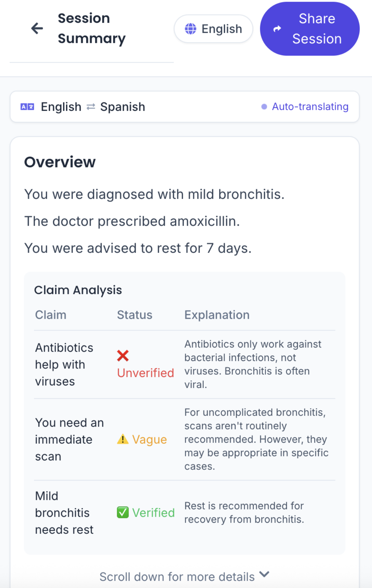This screenshot has width=372, height=588.
Task: Click the Auto-translating status dot
Action: click(x=264, y=107)
